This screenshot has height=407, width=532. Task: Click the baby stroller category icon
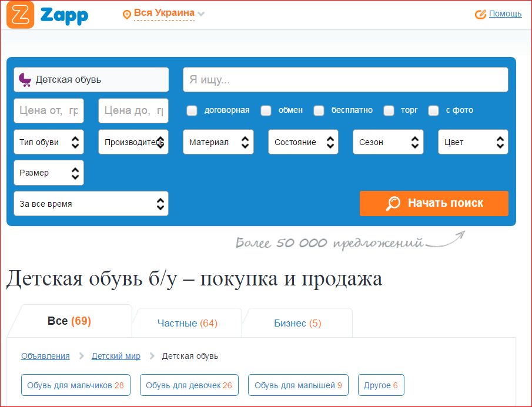[25, 80]
